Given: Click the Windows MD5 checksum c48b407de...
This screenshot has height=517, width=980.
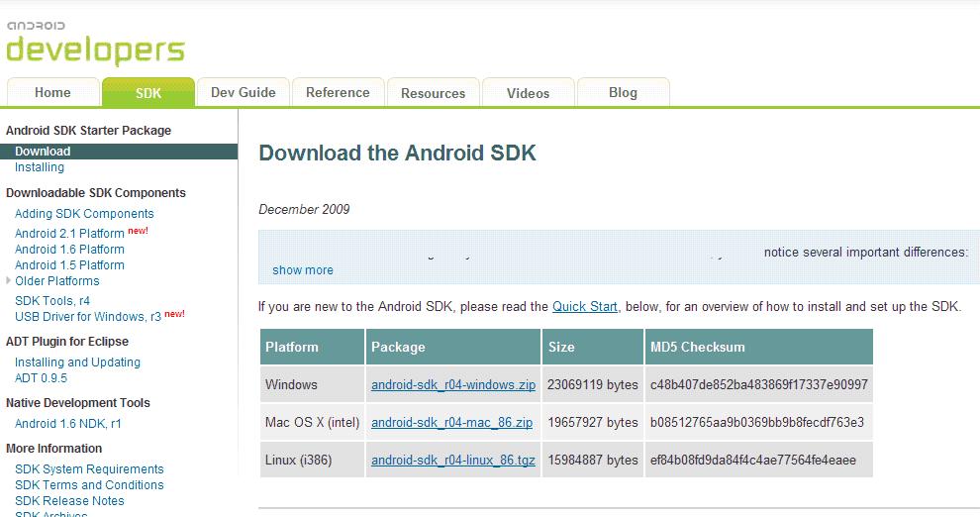Looking at the screenshot, I should (x=758, y=384).
